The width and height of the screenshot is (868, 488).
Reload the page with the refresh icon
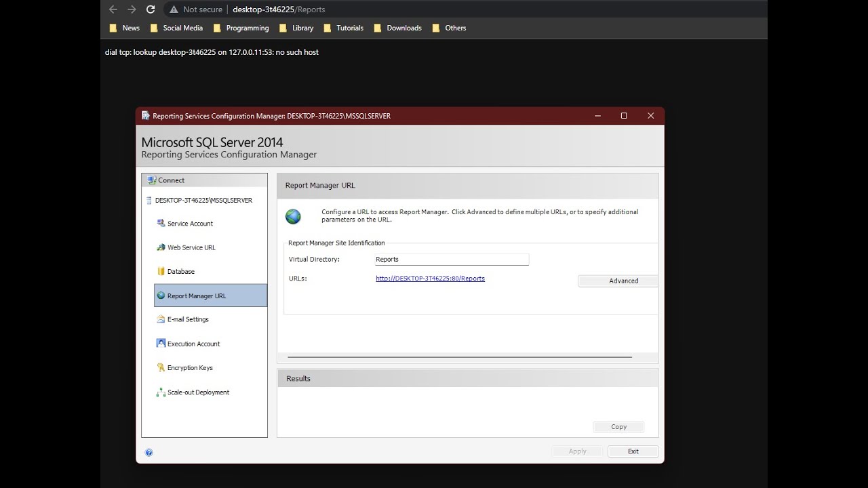[x=151, y=9]
